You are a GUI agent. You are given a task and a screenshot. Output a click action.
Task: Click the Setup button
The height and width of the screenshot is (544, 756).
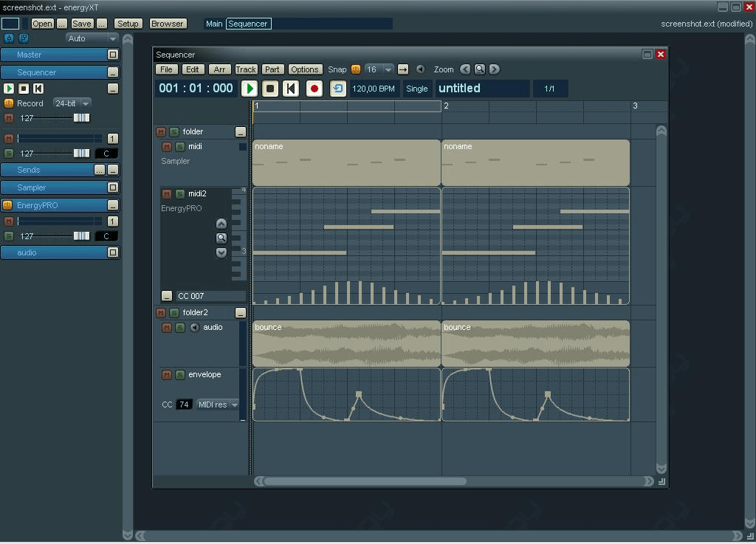(x=128, y=24)
